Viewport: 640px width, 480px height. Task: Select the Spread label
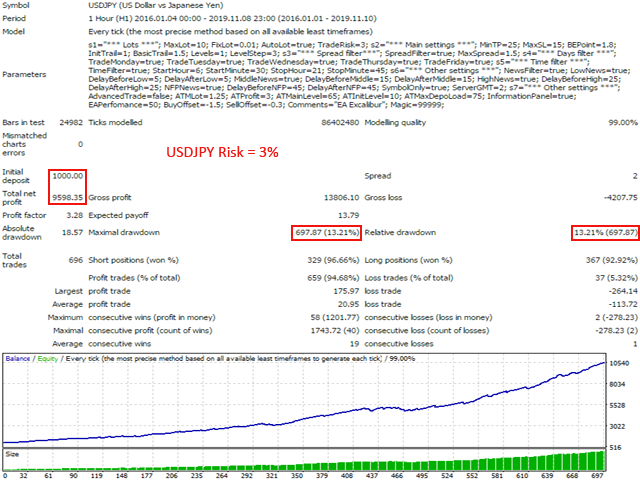pyautogui.click(x=378, y=176)
